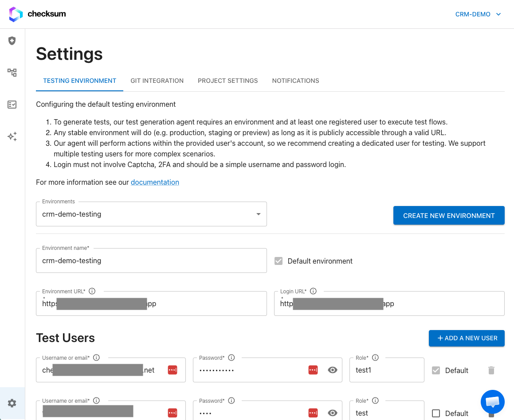Show password for the test1 user
Viewport: 514px width, 420px height.
pos(333,370)
